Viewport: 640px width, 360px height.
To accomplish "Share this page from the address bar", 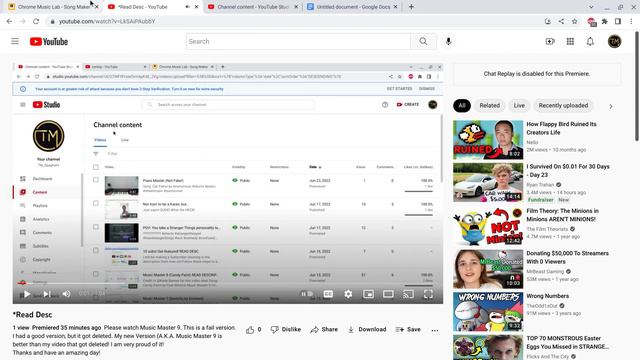I will [561, 21].
